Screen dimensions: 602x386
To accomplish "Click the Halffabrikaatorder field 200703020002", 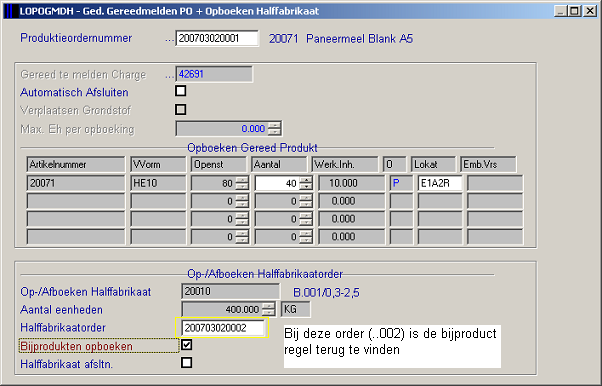I will pos(223,328).
